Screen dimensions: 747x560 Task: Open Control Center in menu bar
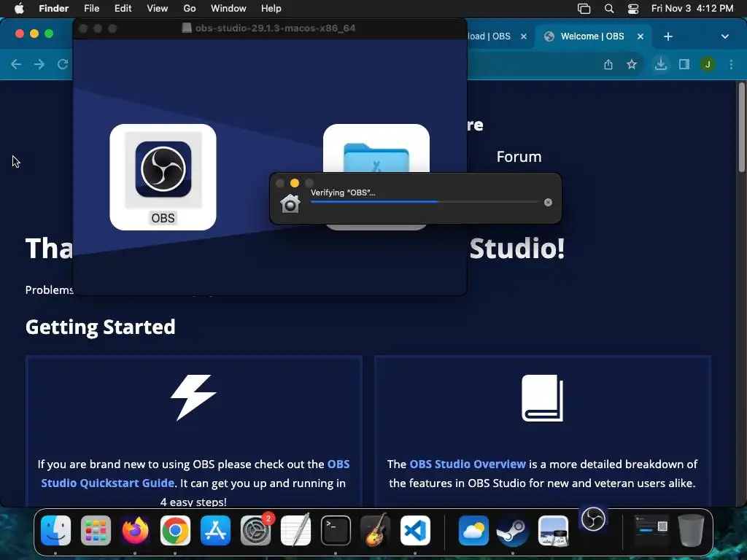(632, 9)
